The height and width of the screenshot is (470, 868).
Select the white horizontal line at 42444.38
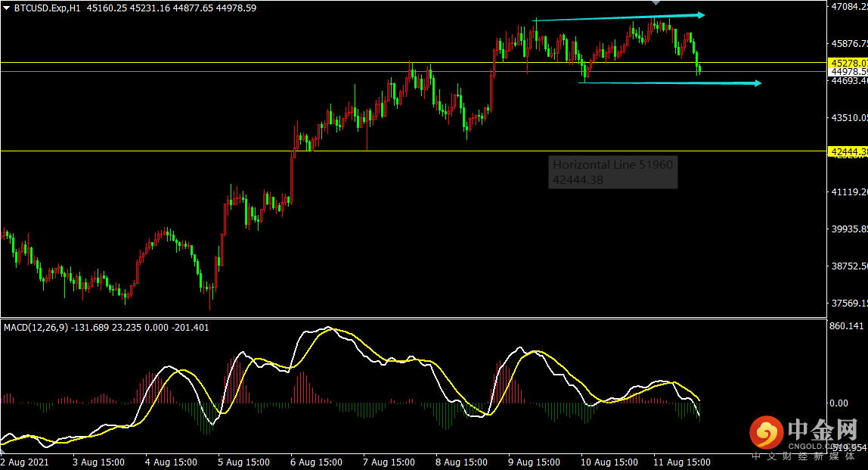227,151
